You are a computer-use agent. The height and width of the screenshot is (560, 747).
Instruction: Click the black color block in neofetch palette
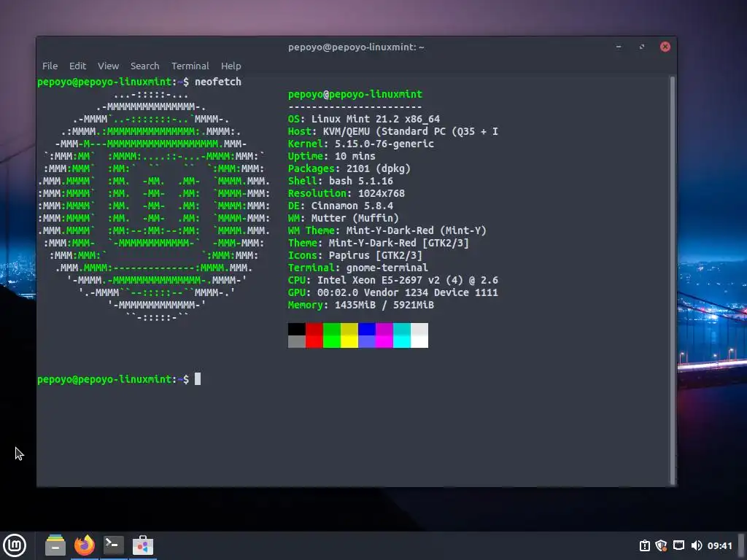(296, 329)
